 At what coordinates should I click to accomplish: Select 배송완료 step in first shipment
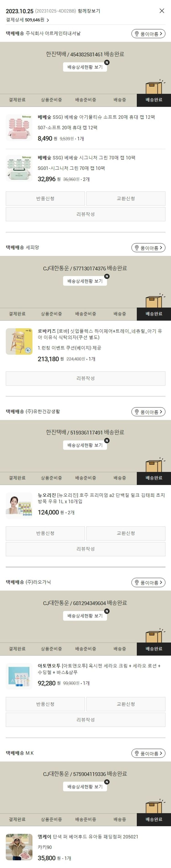[154, 100]
